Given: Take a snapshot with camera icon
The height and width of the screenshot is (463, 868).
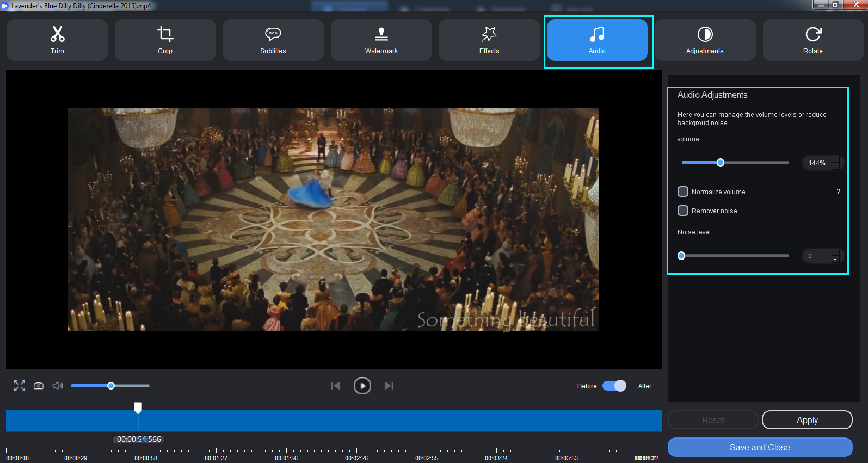Looking at the screenshot, I should point(39,386).
